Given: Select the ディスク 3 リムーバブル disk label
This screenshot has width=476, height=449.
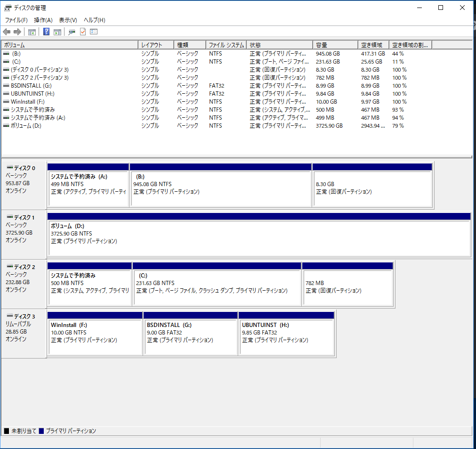Looking at the screenshot, I should pos(24,334).
